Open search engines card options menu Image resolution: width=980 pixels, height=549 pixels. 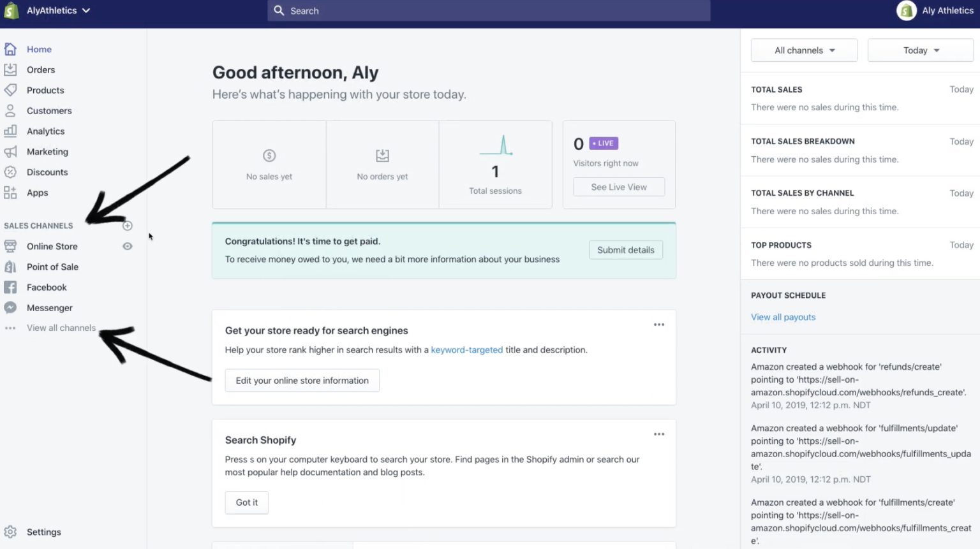pyautogui.click(x=658, y=325)
